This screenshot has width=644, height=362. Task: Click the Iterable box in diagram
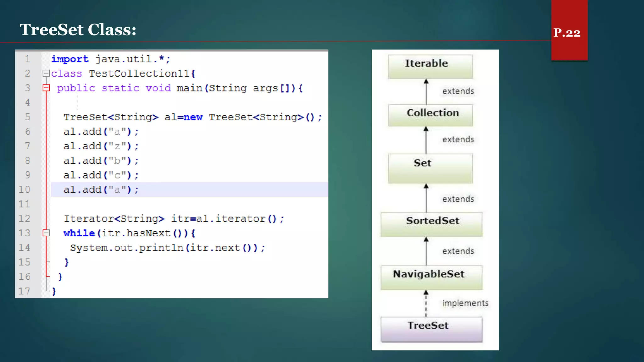[430, 66]
